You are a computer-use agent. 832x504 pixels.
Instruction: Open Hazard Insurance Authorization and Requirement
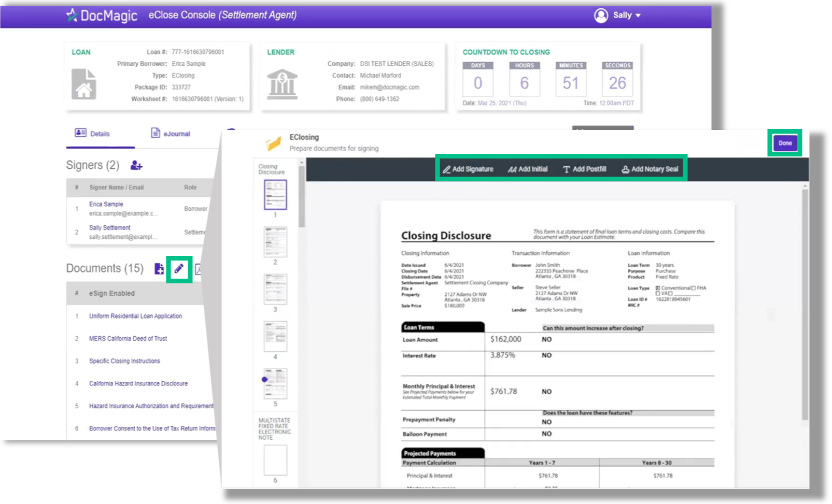pyautogui.click(x=151, y=406)
